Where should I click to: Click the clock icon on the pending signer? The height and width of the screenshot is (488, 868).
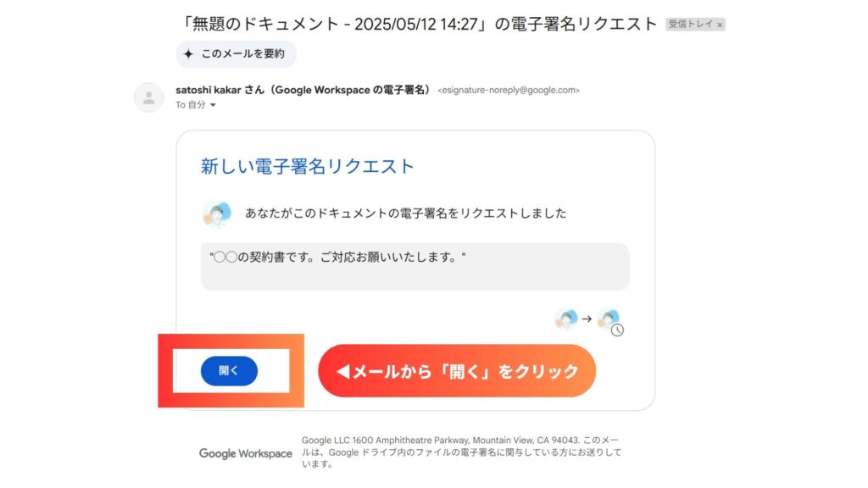617,330
